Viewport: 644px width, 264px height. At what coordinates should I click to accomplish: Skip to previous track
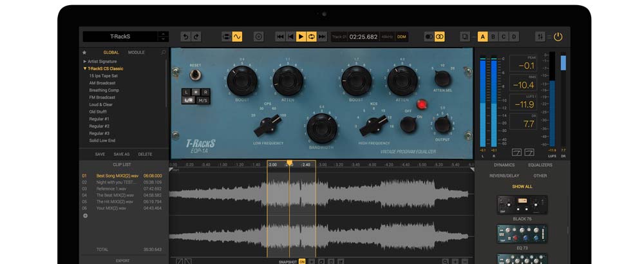pyautogui.click(x=280, y=37)
